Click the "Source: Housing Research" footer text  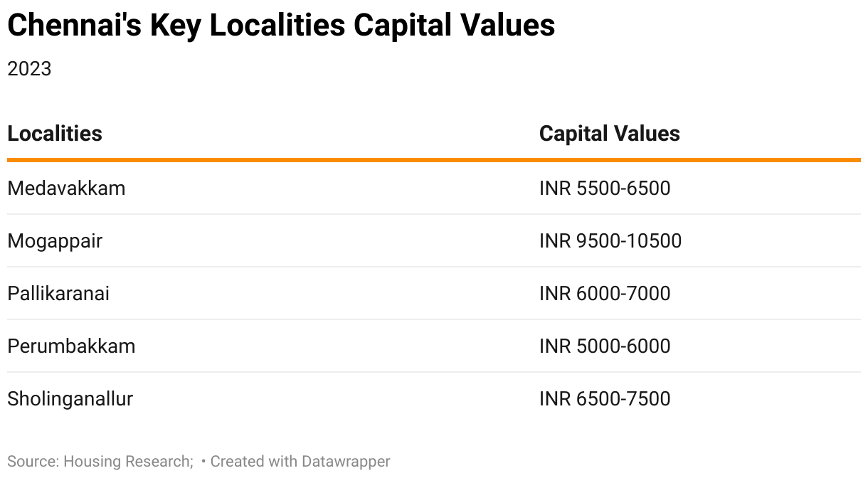pyautogui.click(x=100, y=462)
